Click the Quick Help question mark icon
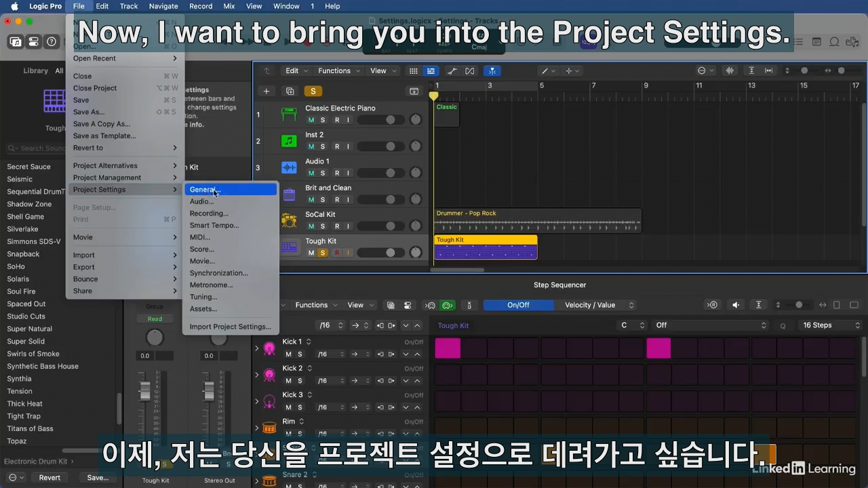This screenshot has width=868, height=488. tap(52, 42)
